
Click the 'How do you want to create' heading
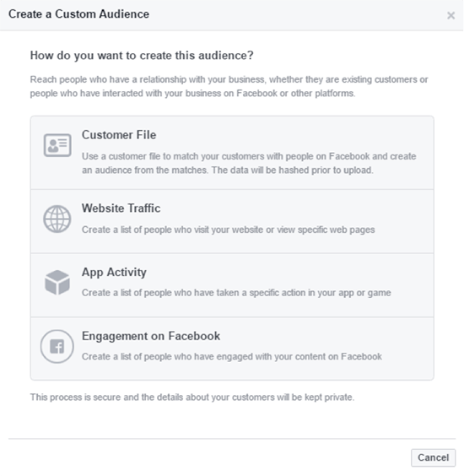pyautogui.click(x=142, y=56)
